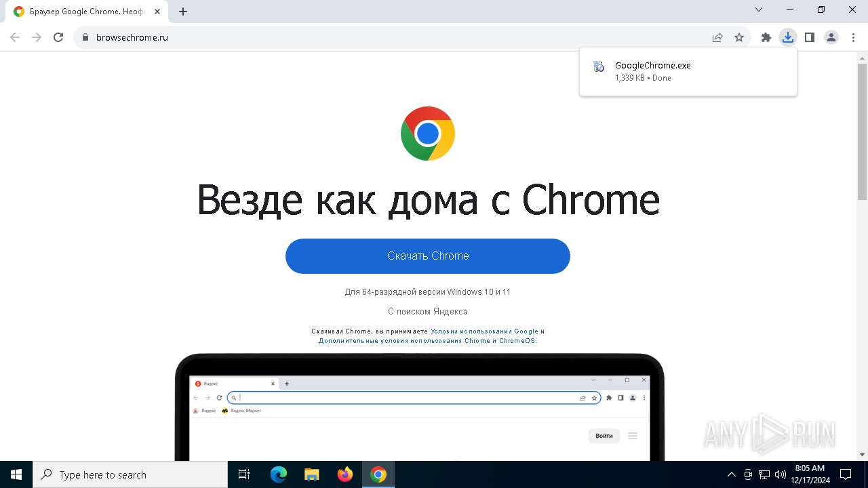Viewport: 868px width, 488px height.
Task: Launch Firefox from taskbar
Action: tap(345, 474)
